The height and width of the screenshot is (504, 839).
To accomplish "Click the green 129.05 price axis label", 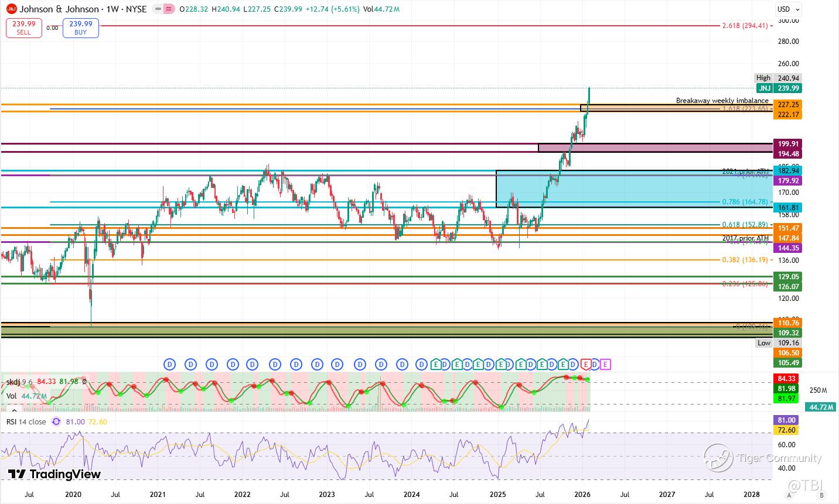I will [787, 276].
